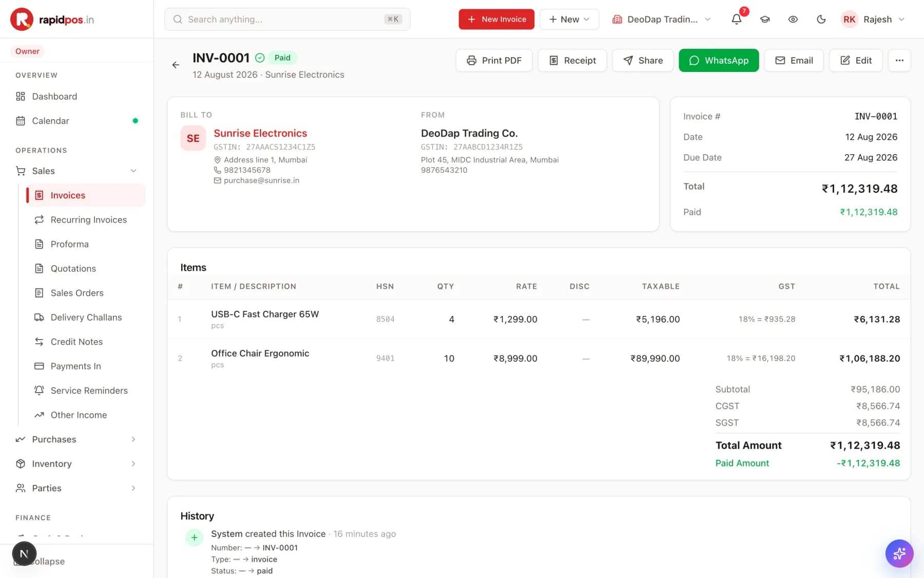Click the Parties people icon

coord(21,488)
